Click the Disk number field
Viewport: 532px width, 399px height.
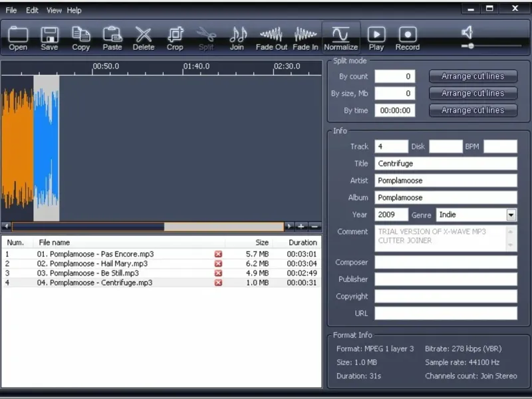(x=446, y=146)
